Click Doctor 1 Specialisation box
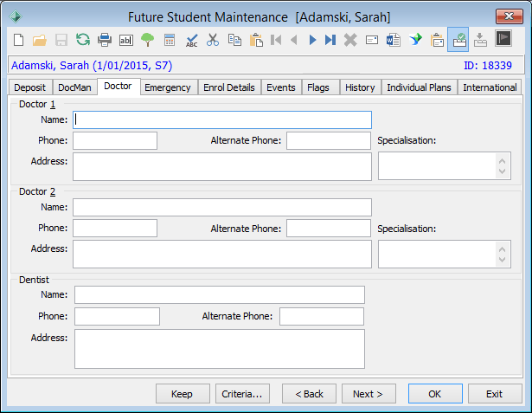The width and height of the screenshot is (532, 413). (x=445, y=165)
